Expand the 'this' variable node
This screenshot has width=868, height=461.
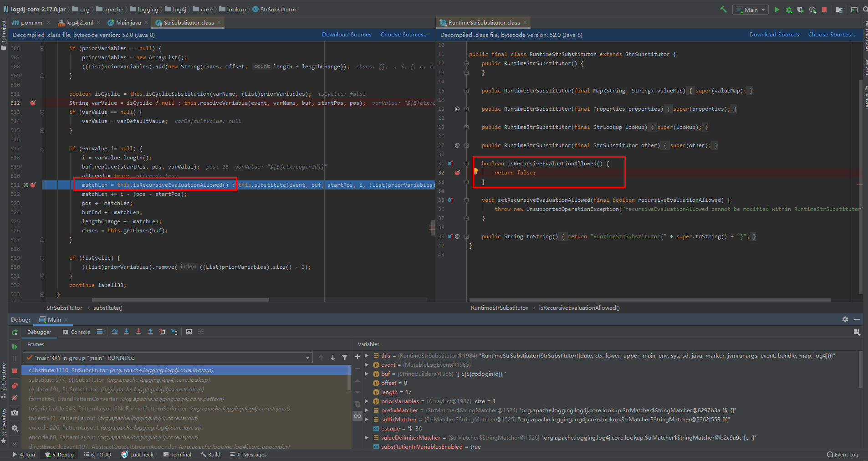(x=367, y=356)
